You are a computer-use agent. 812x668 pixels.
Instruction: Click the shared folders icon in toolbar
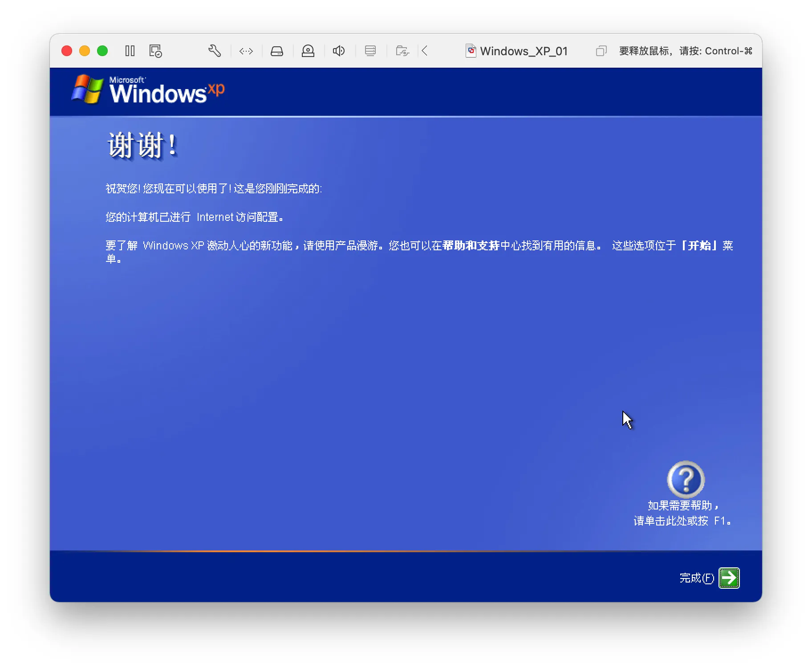[x=402, y=51]
